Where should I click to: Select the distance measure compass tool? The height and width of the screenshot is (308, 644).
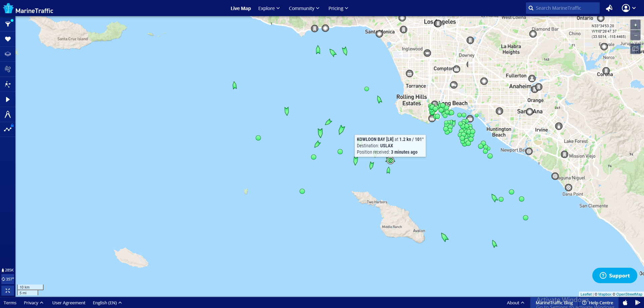point(8,114)
